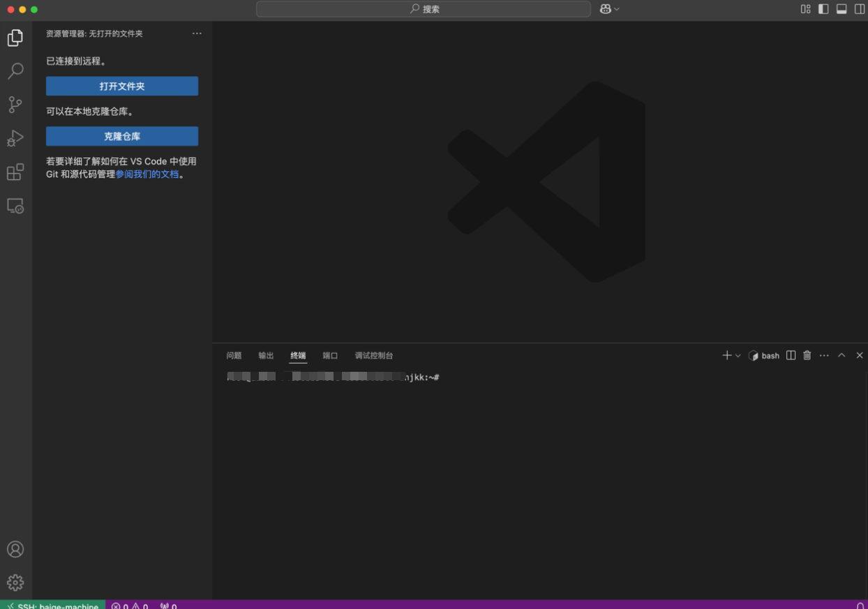Click the 克隆仓库 button
868x609 pixels.
pyautogui.click(x=122, y=136)
